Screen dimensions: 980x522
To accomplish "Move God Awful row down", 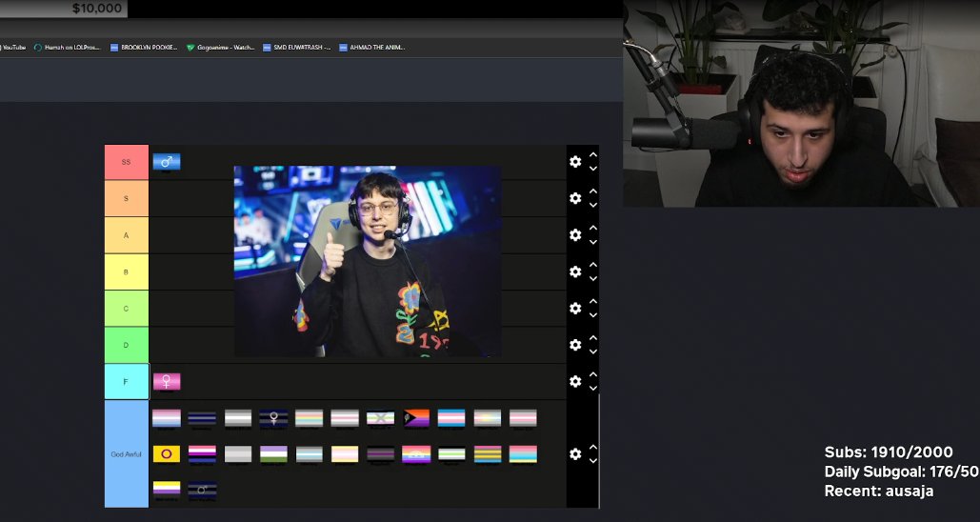I will coord(593,461).
